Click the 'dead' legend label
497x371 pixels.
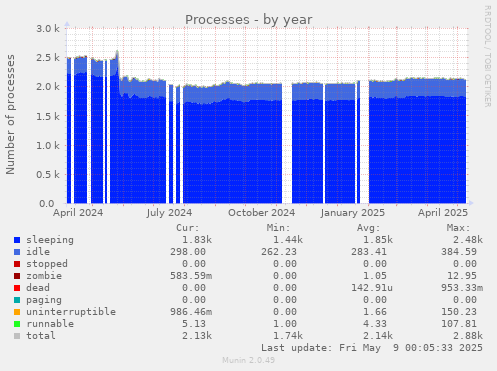point(38,288)
